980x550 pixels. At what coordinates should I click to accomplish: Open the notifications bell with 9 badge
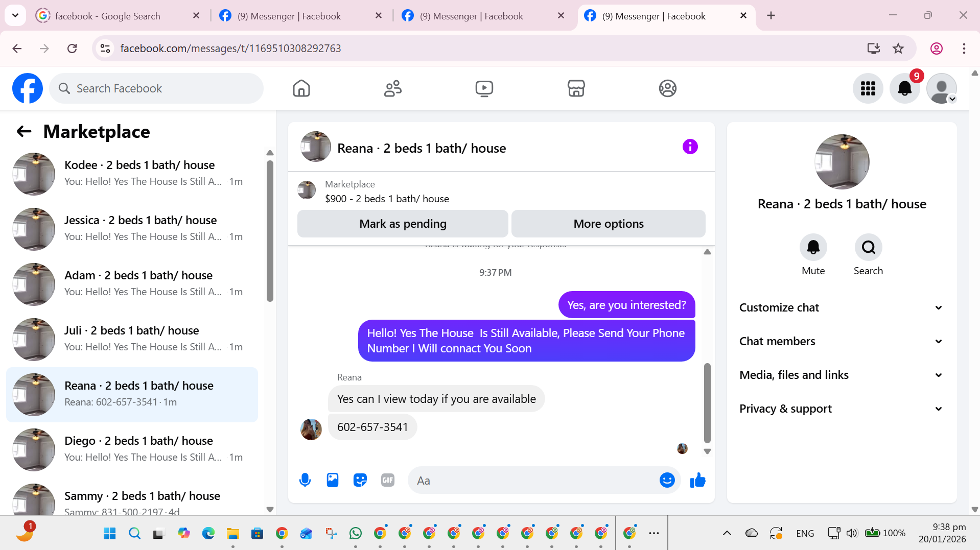(905, 88)
